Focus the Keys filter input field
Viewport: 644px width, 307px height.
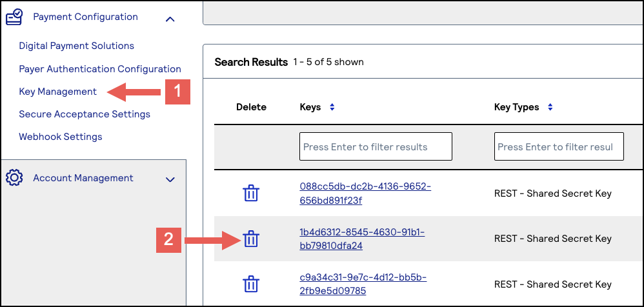coord(376,147)
